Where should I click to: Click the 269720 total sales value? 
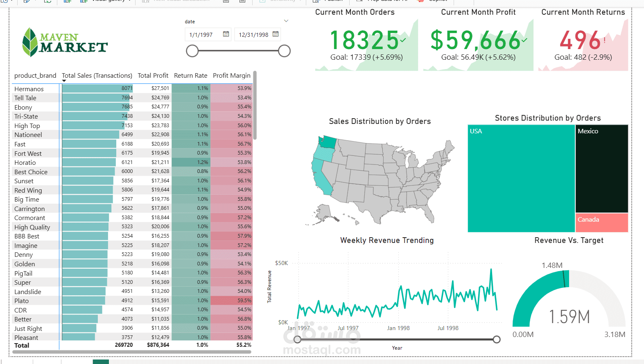[124, 345]
